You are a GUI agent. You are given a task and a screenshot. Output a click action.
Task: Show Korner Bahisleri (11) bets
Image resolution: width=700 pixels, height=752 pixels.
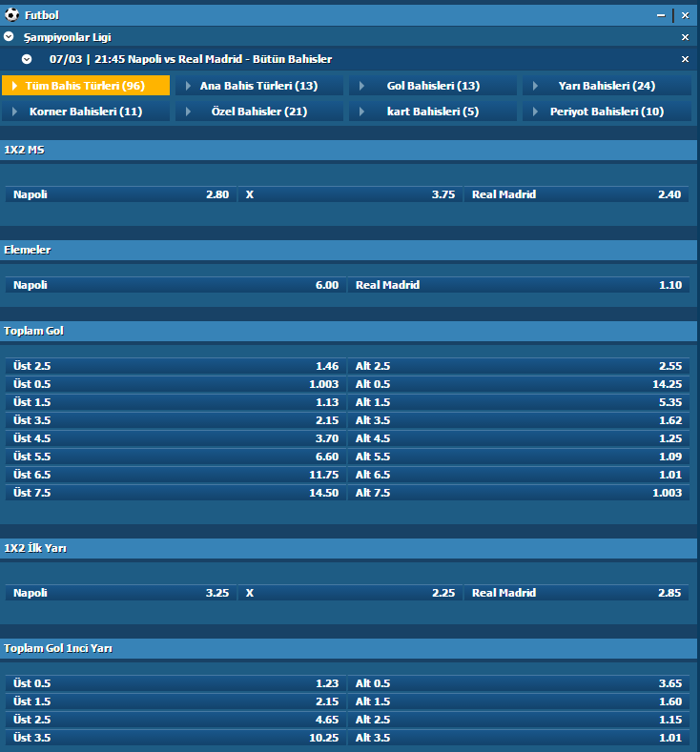click(x=86, y=112)
